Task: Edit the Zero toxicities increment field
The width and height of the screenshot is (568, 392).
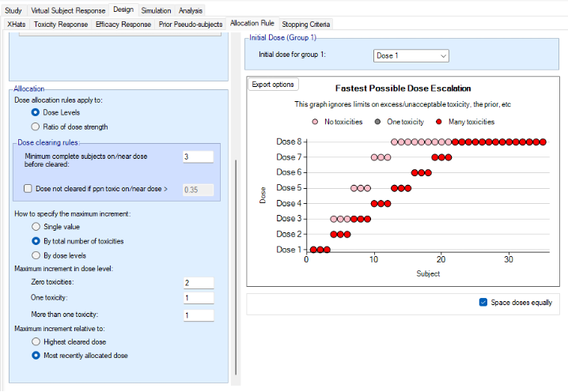Action: click(197, 282)
